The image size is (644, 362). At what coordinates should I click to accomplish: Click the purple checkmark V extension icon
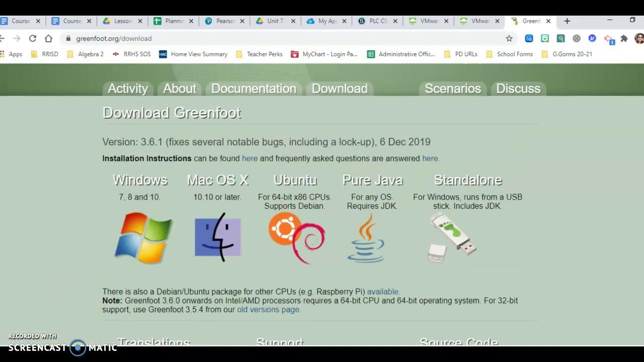[592, 38]
